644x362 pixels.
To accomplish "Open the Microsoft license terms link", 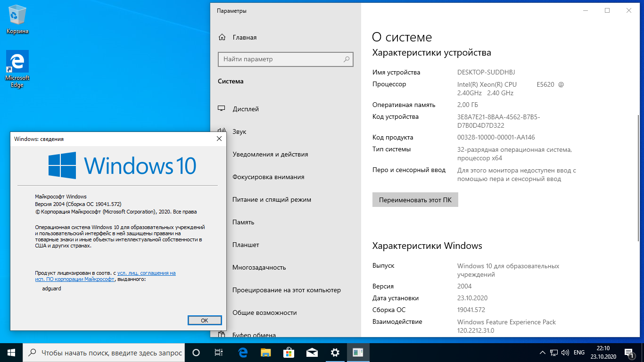I will click(x=146, y=273).
